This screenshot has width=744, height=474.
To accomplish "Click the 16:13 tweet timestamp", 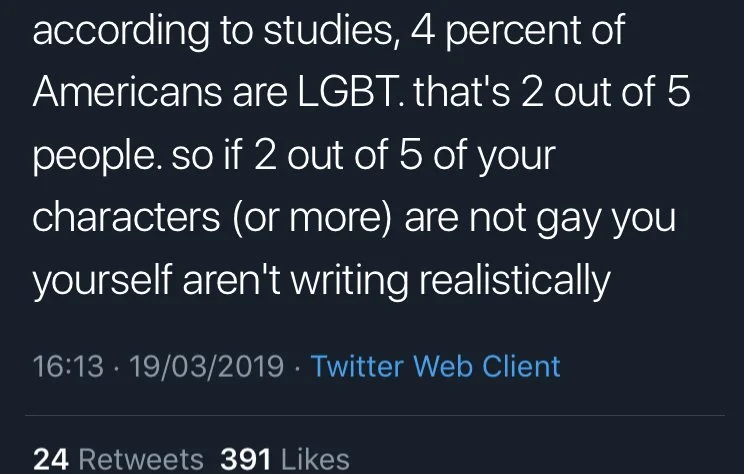I will [68, 366].
